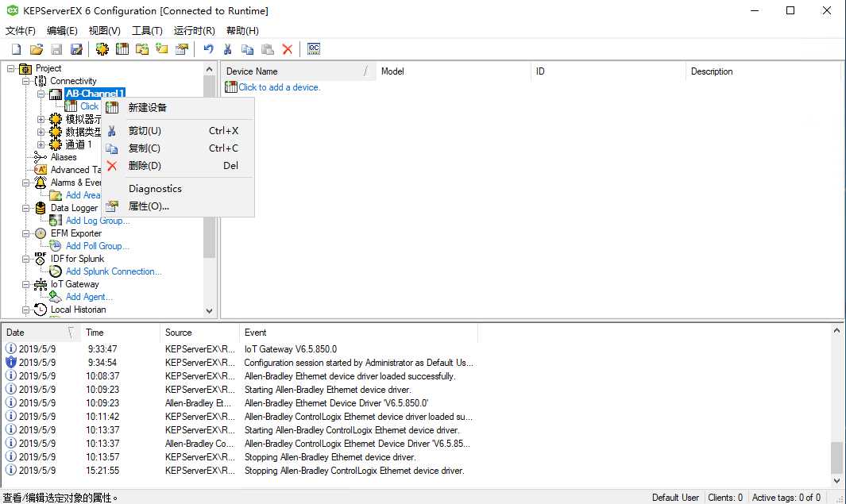Open the 编辑(E) menu
The height and width of the screenshot is (504, 846).
62,31
